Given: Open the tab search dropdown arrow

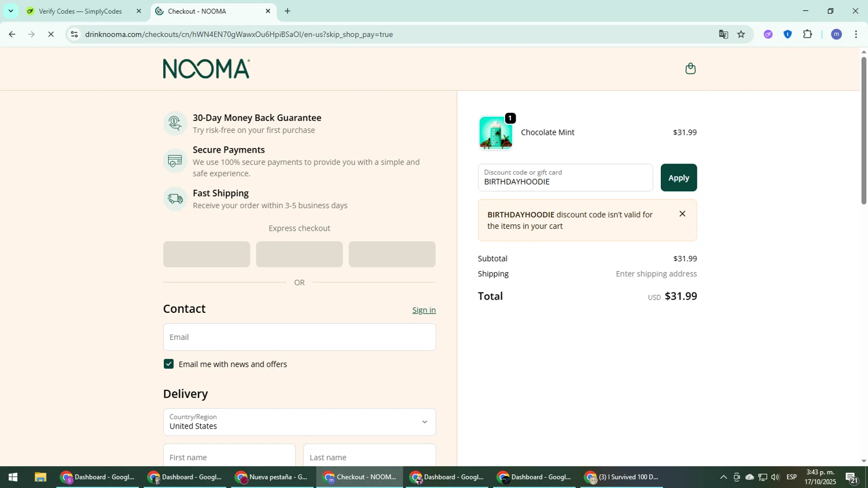Looking at the screenshot, I should click(10, 11).
